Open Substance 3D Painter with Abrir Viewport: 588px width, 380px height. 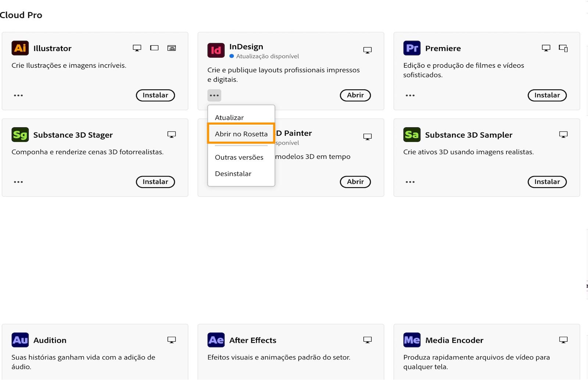click(x=355, y=182)
